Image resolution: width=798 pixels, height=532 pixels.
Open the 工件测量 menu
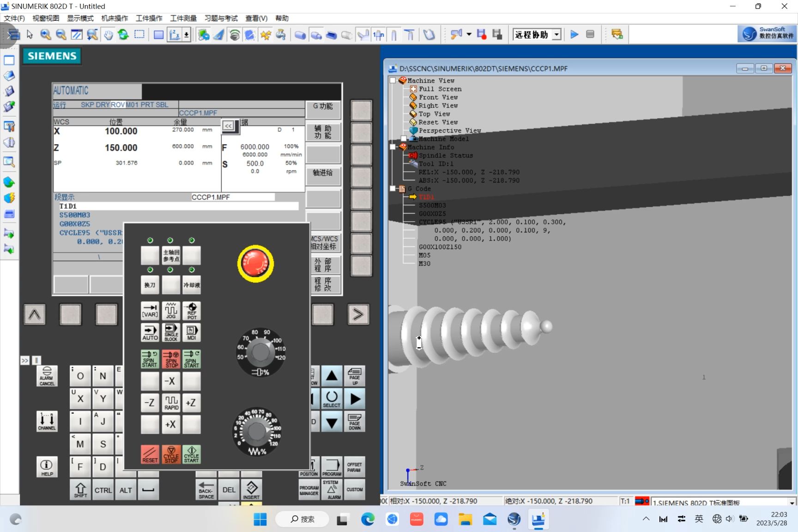click(x=183, y=18)
